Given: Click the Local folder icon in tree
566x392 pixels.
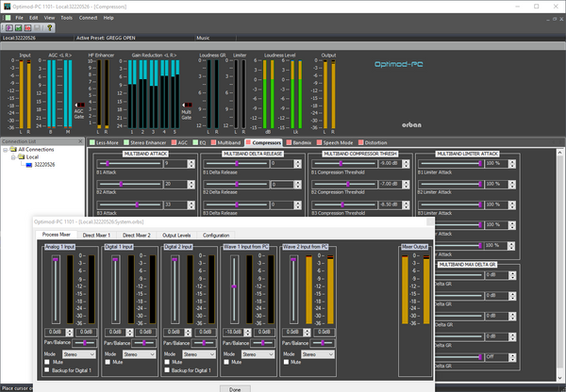Looking at the screenshot, I should [22, 156].
